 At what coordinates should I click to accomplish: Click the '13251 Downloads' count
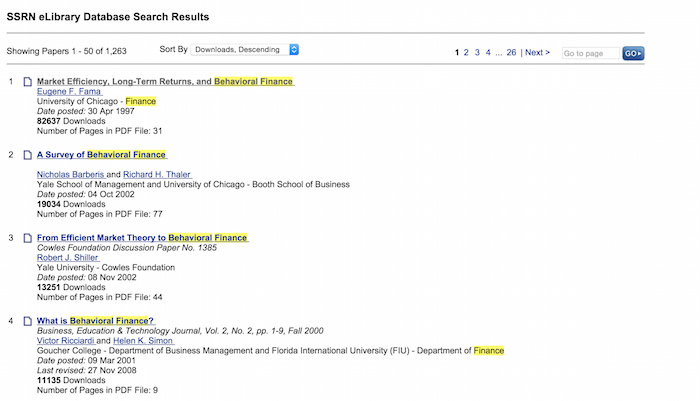(71, 287)
